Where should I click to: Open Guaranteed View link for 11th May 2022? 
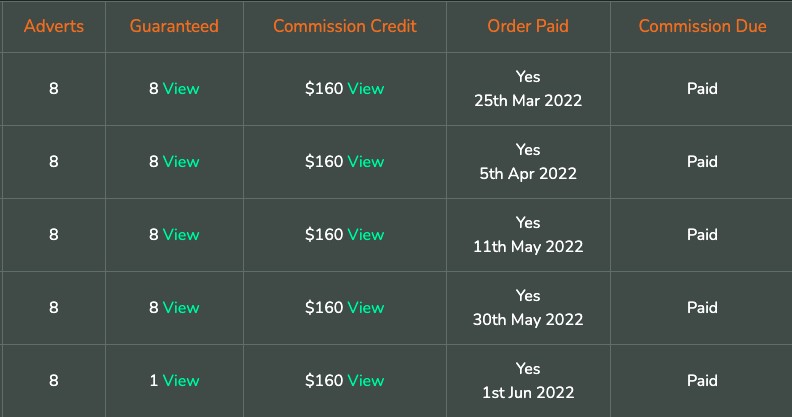point(181,235)
